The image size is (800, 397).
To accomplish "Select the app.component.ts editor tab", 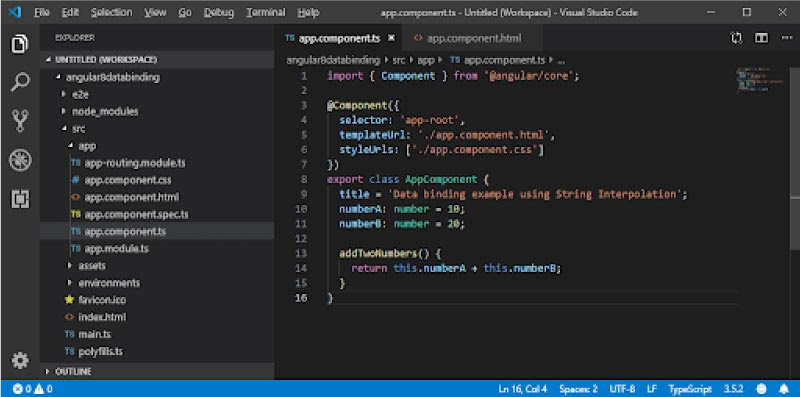I will point(339,38).
